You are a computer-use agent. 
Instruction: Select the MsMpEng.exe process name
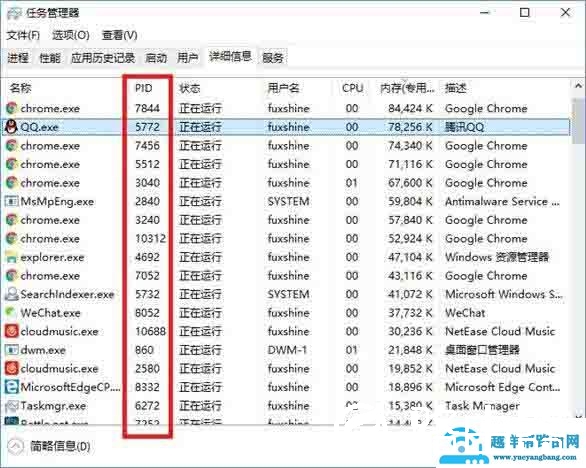pyautogui.click(x=57, y=201)
